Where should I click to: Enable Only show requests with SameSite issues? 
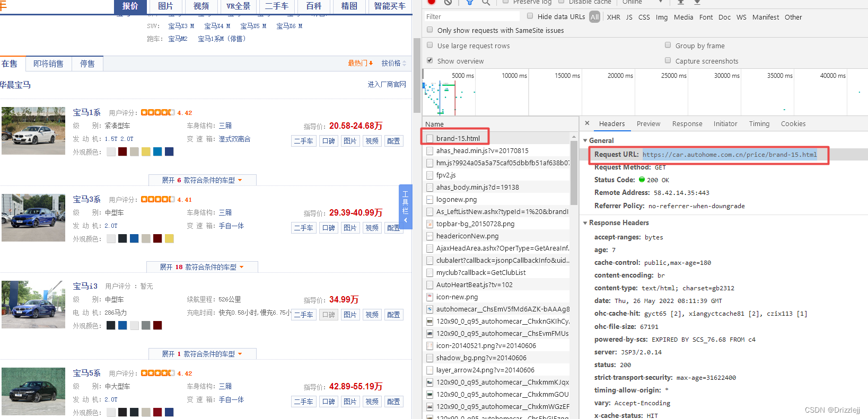(x=430, y=30)
